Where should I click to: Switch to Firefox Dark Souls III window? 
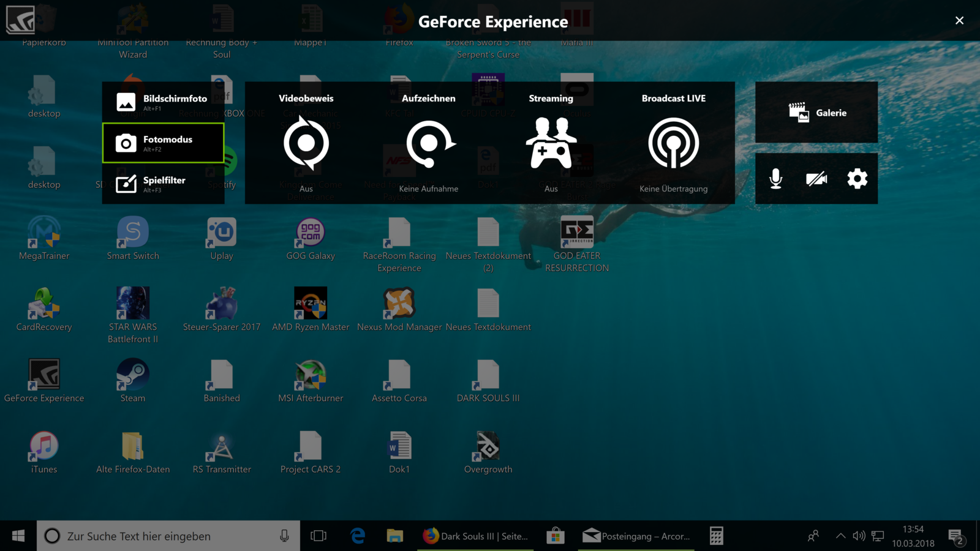pyautogui.click(x=475, y=536)
